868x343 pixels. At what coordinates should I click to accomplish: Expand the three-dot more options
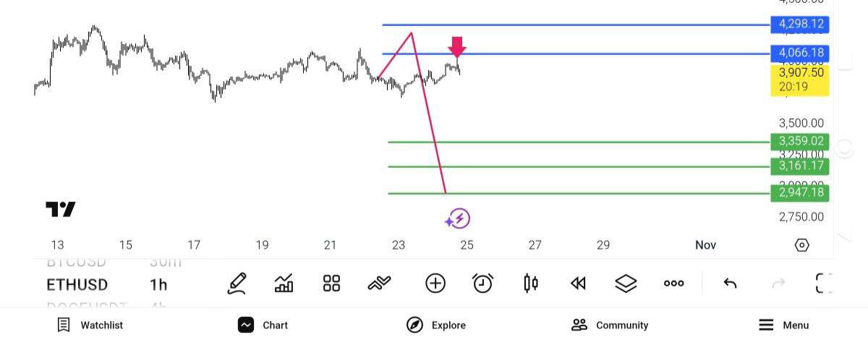tap(673, 284)
